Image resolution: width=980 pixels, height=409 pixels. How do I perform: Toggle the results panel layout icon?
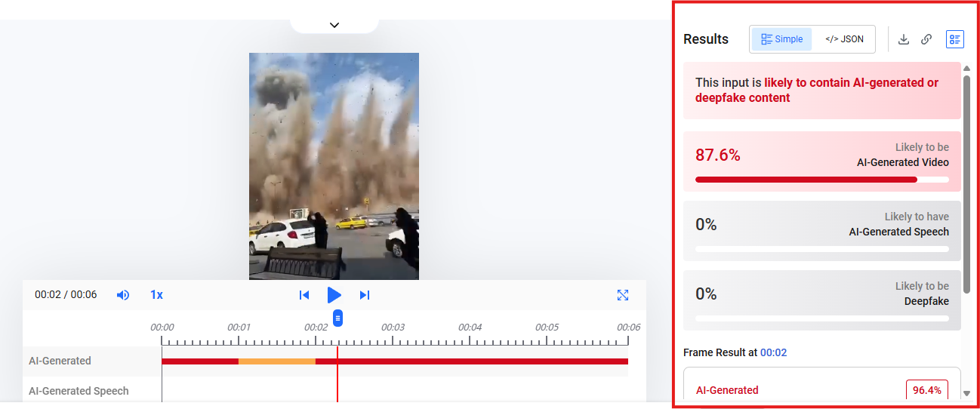955,39
